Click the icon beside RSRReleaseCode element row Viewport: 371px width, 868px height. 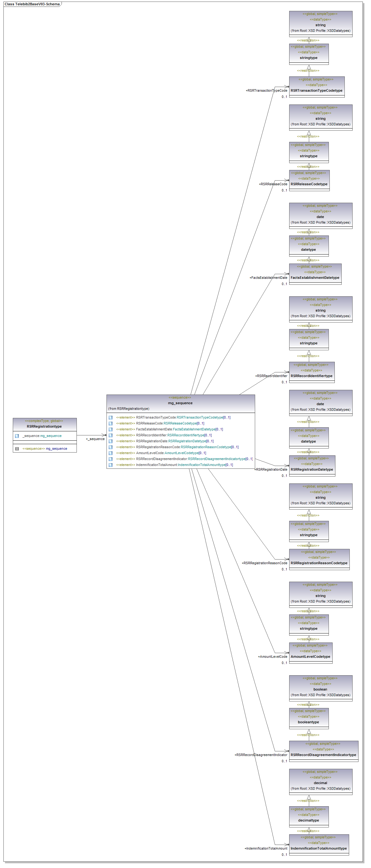[110, 424]
